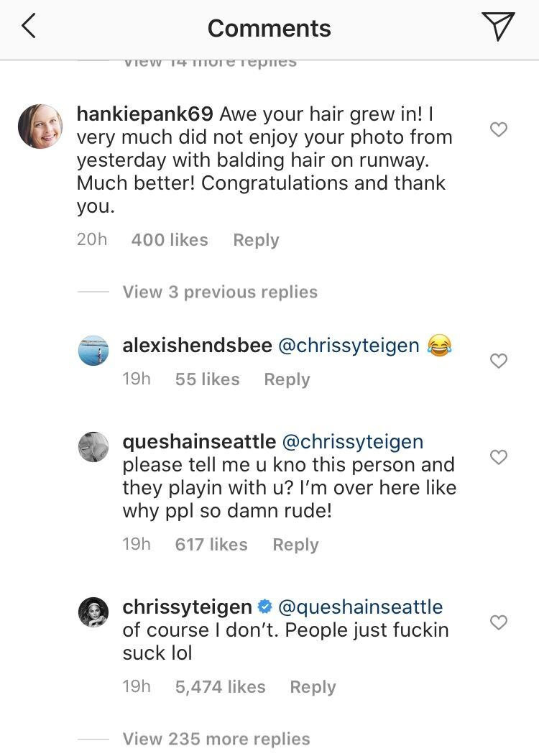Open hankiepank69's profile picture
The height and width of the screenshot is (756, 539).
point(40,126)
